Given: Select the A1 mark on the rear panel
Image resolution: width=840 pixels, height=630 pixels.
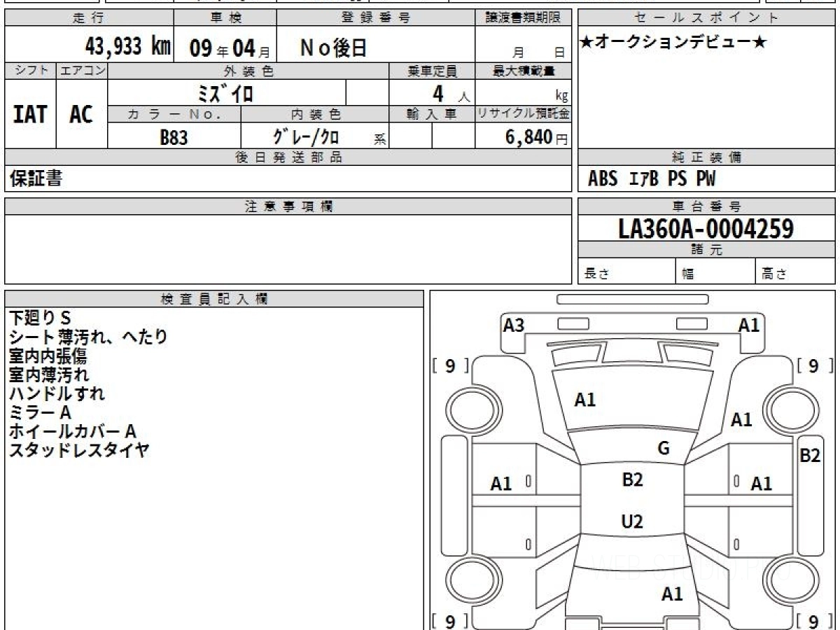Looking at the screenshot, I should [673, 594].
